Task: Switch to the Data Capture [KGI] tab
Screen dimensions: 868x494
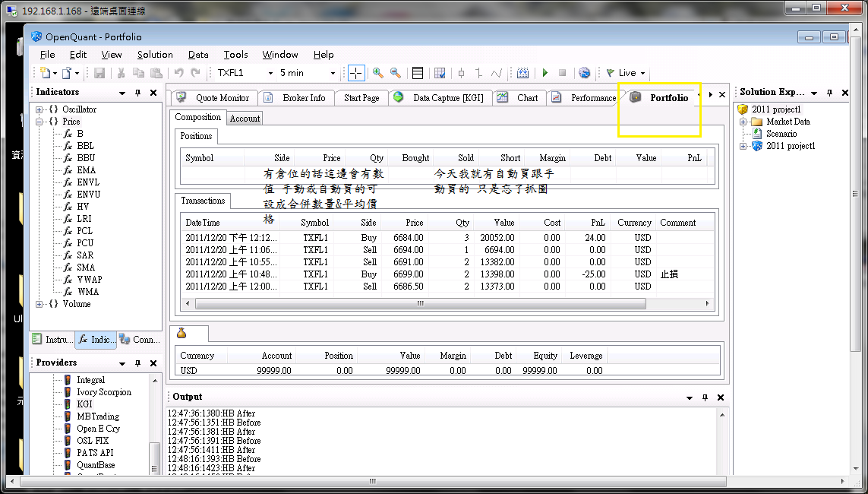Action: tap(440, 98)
